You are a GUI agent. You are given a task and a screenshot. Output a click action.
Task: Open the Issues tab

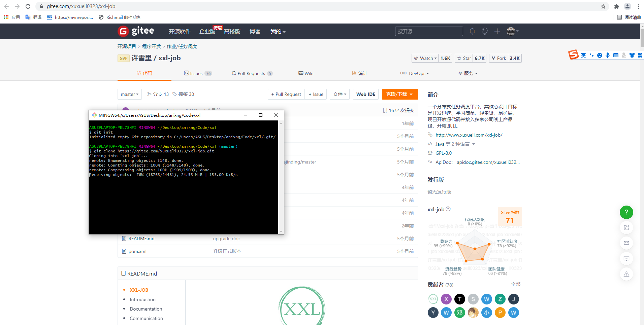pyautogui.click(x=198, y=73)
